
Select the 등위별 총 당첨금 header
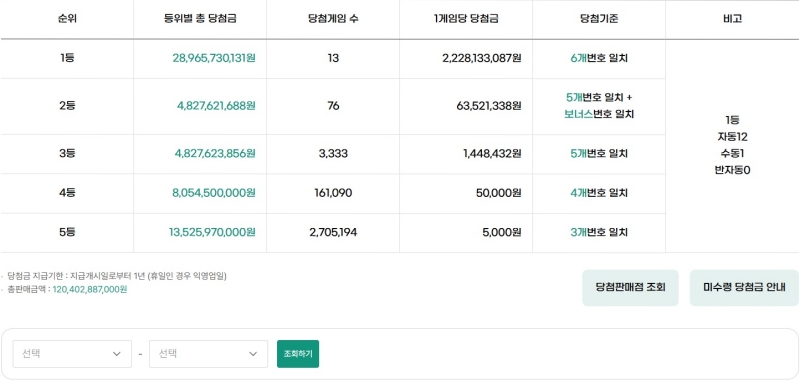pyautogui.click(x=200, y=19)
